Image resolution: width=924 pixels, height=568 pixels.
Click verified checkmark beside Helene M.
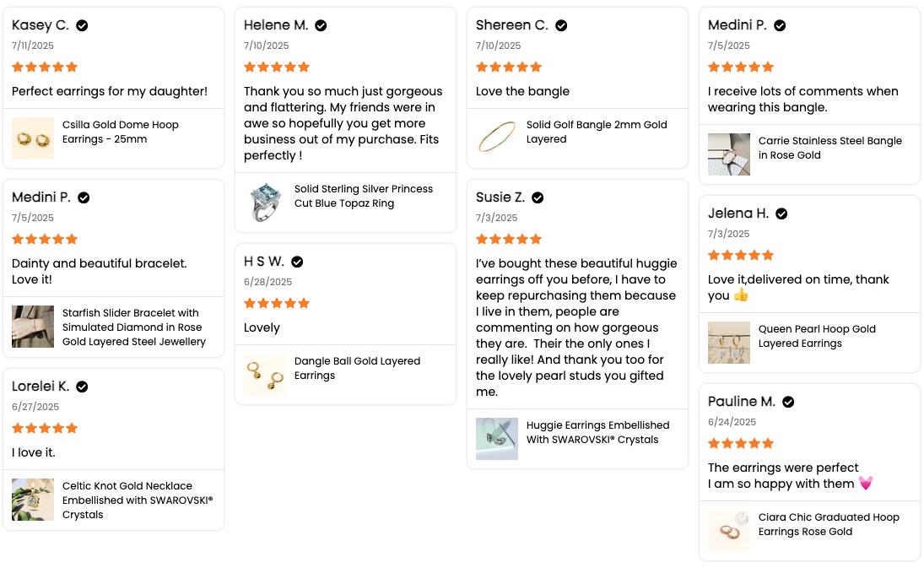pos(321,25)
